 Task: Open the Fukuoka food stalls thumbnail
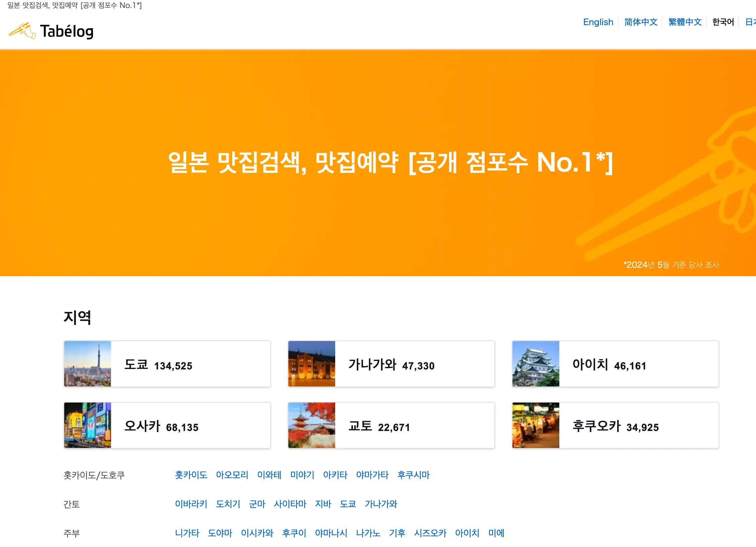tap(536, 425)
